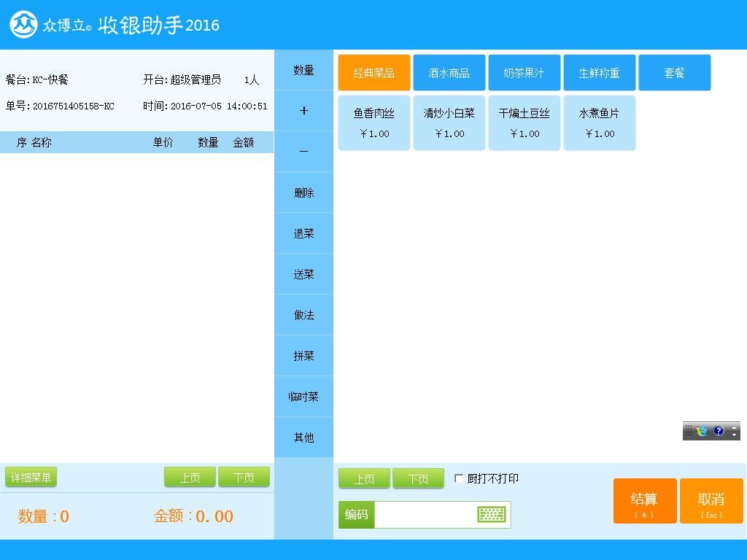Open the 套餐 category tab
The image size is (747, 560).
coord(675,72)
